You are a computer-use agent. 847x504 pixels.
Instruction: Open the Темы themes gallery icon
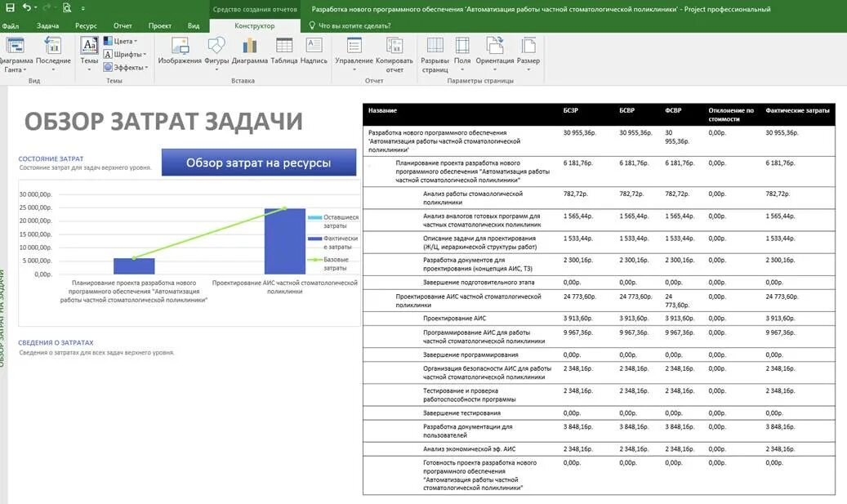89,46
